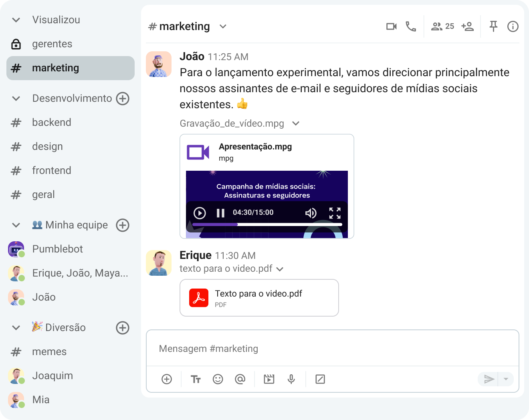Mention someone using the @ icon
The width and height of the screenshot is (529, 420).
tap(240, 379)
